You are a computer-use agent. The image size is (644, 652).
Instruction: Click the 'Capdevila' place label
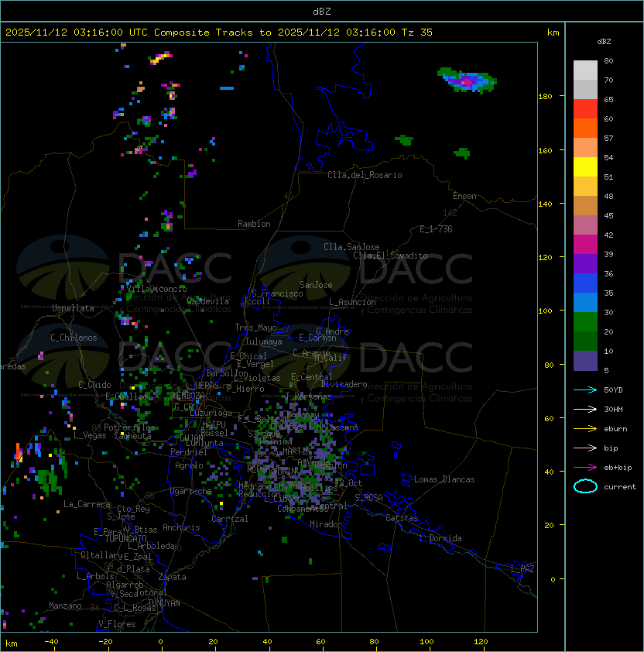pyautogui.click(x=208, y=301)
